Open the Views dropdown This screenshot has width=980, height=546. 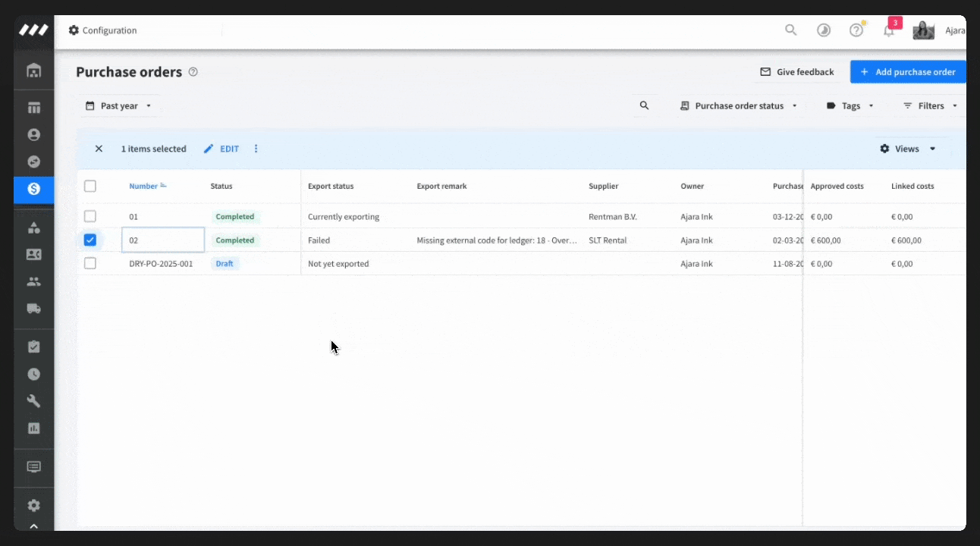(907, 149)
